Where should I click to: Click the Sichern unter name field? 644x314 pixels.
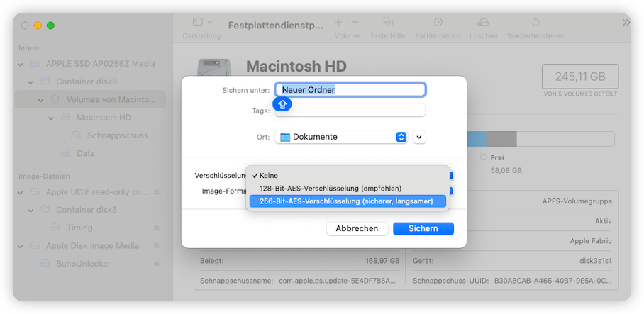(x=350, y=89)
